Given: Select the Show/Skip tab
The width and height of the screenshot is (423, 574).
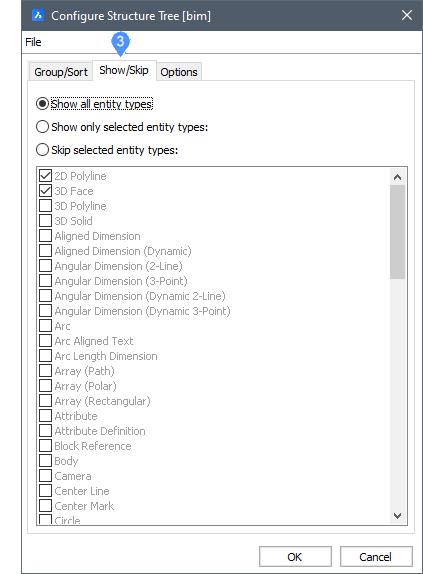Looking at the screenshot, I should pos(124,70).
